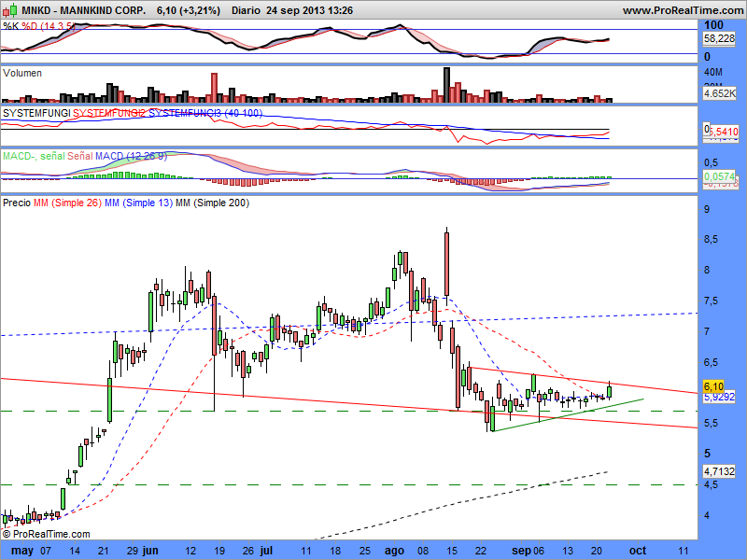Click the 9 price axis label
This screenshot has width=747, height=560.
click(x=707, y=209)
